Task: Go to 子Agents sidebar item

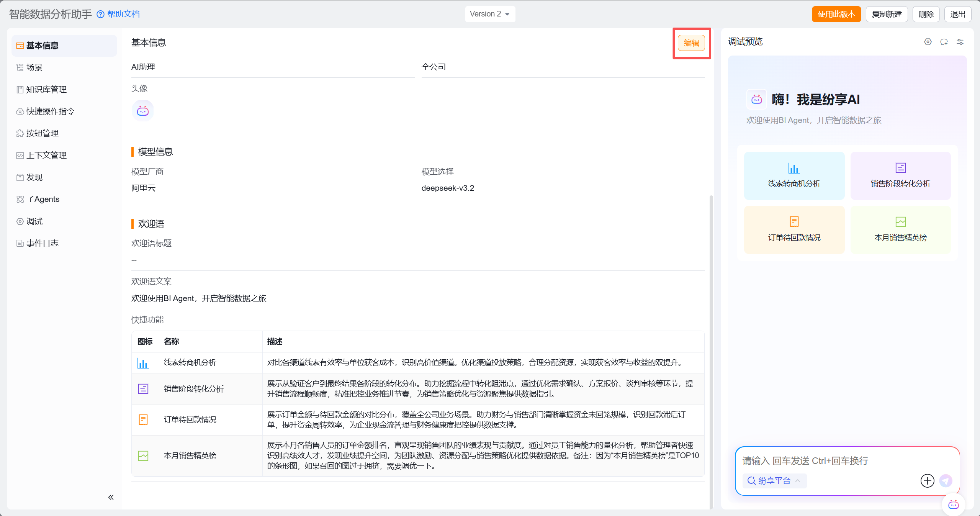Action: tap(43, 199)
